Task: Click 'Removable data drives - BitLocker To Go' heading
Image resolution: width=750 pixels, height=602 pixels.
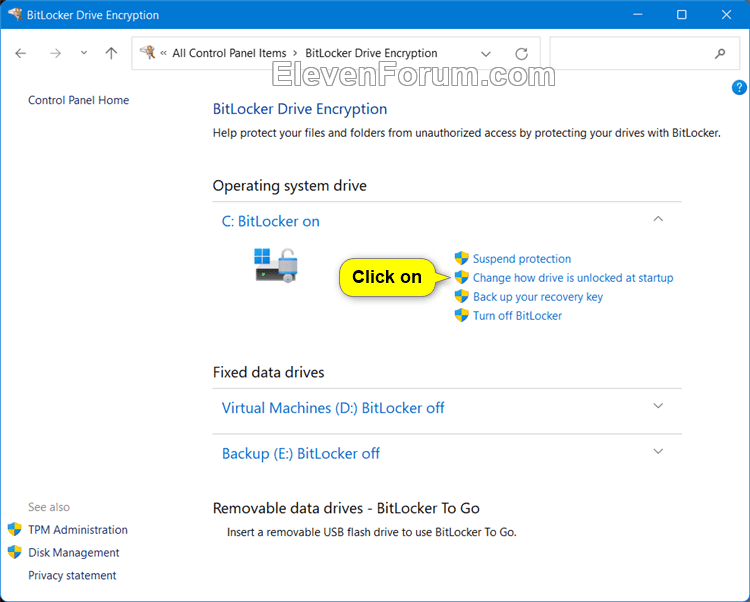Action: point(346,508)
